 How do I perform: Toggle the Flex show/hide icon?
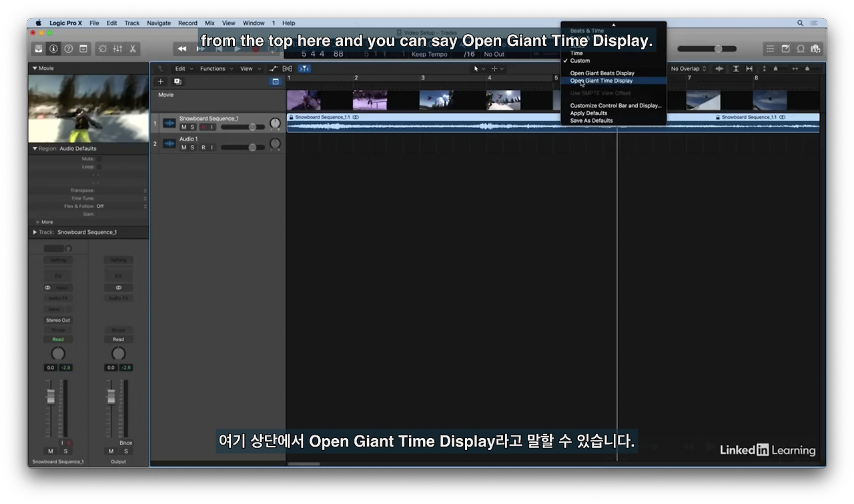288,69
